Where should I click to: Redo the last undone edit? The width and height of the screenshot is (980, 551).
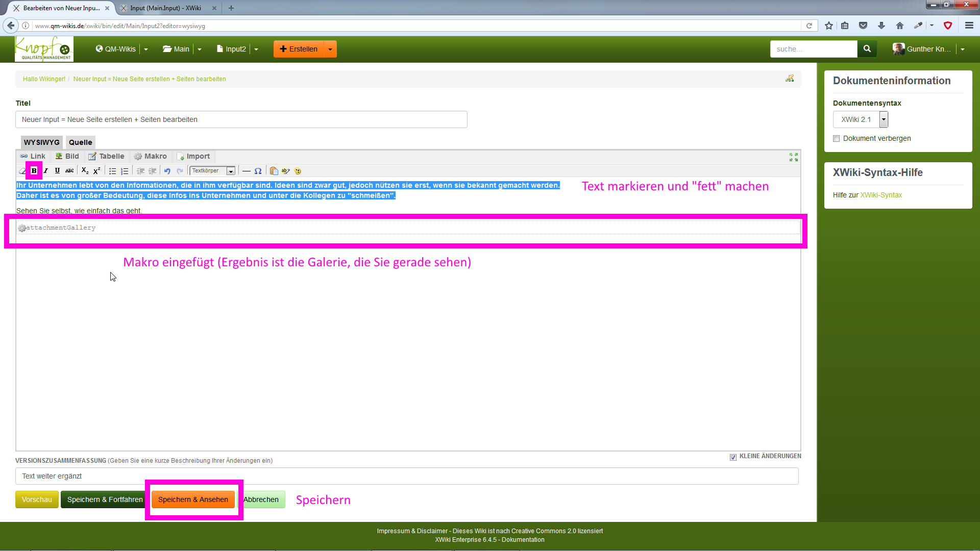coord(180,171)
